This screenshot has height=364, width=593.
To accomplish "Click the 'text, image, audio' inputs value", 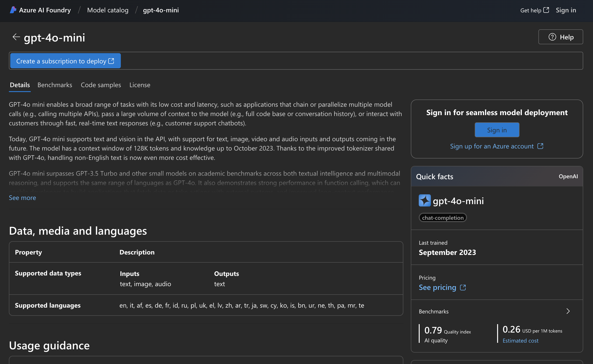I will tap(145, 284).
